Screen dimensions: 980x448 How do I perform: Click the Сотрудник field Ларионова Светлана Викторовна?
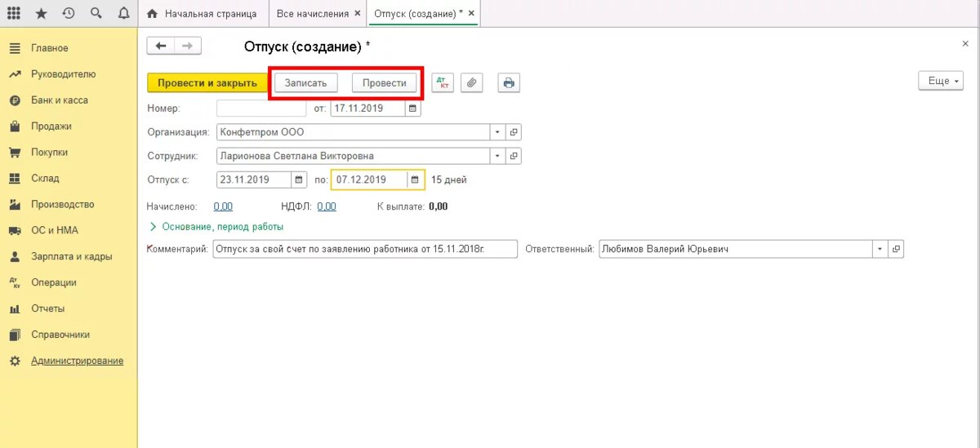tap(353, 156)
